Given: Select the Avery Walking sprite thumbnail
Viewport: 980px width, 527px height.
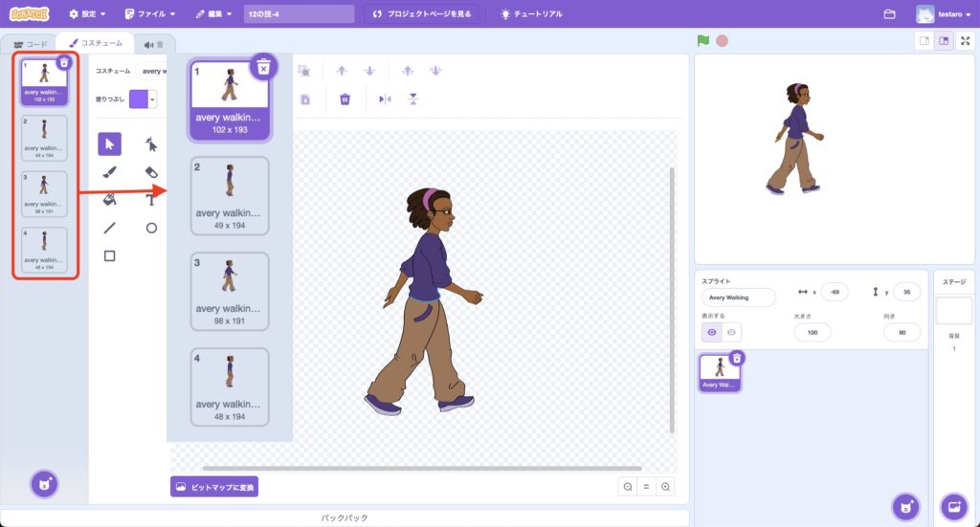Looking at the screenshot, I should [720, 372].
